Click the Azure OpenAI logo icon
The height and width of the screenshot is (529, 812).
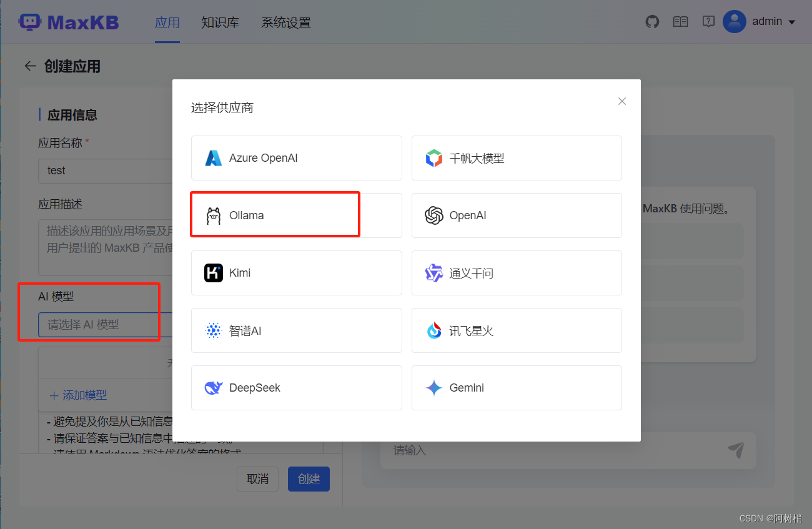(214, 158)
